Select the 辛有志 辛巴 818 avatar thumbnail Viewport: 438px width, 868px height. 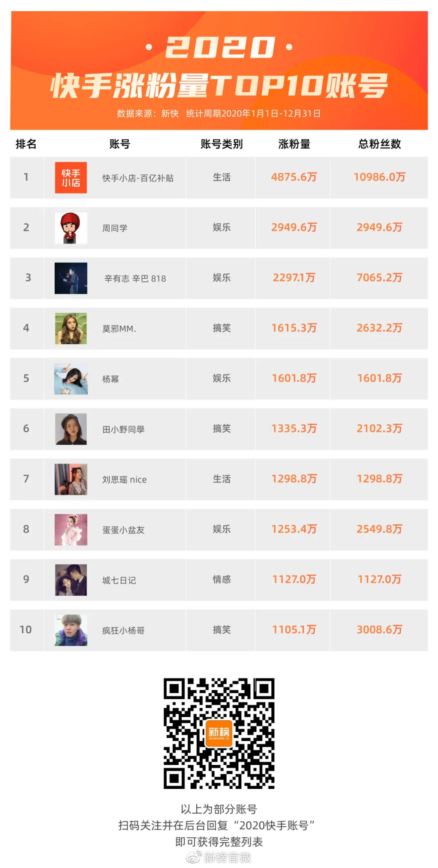click(x=71, y=278)
